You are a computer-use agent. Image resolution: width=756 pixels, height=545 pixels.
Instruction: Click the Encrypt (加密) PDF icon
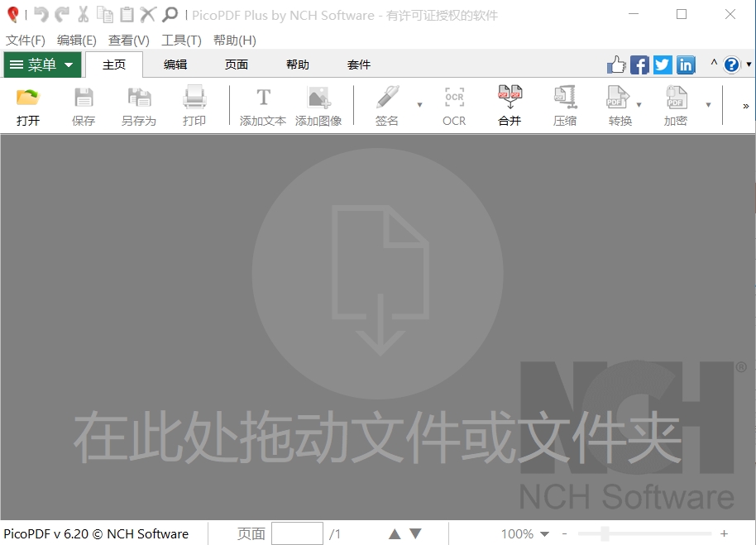click(x=676, y=97)
